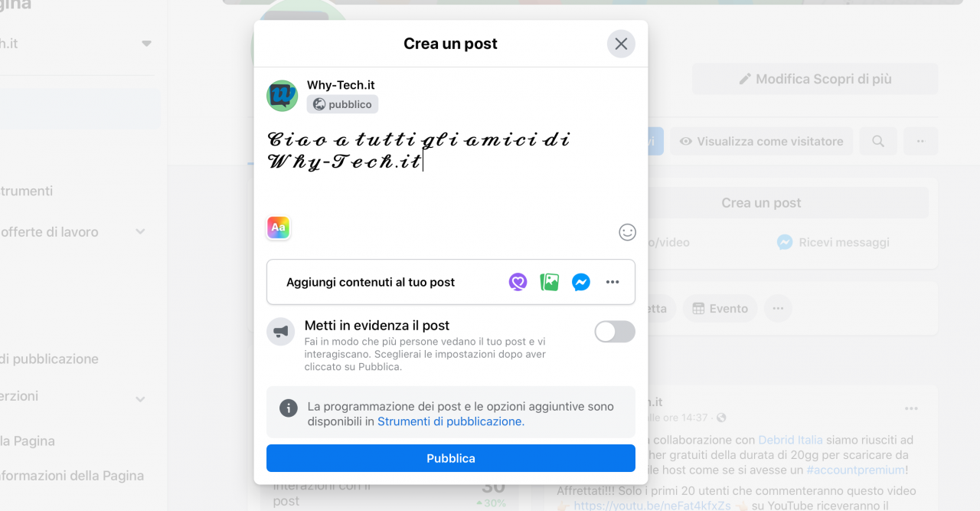980x511 pixels.
Task: Open the colorful Aa background style picker
Action: coord(279,228)
